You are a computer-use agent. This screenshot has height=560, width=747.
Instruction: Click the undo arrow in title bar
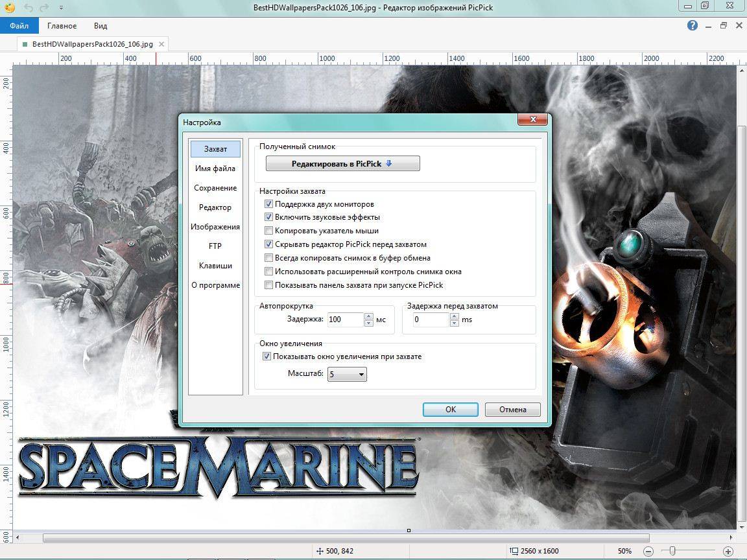tap(29, 8)
